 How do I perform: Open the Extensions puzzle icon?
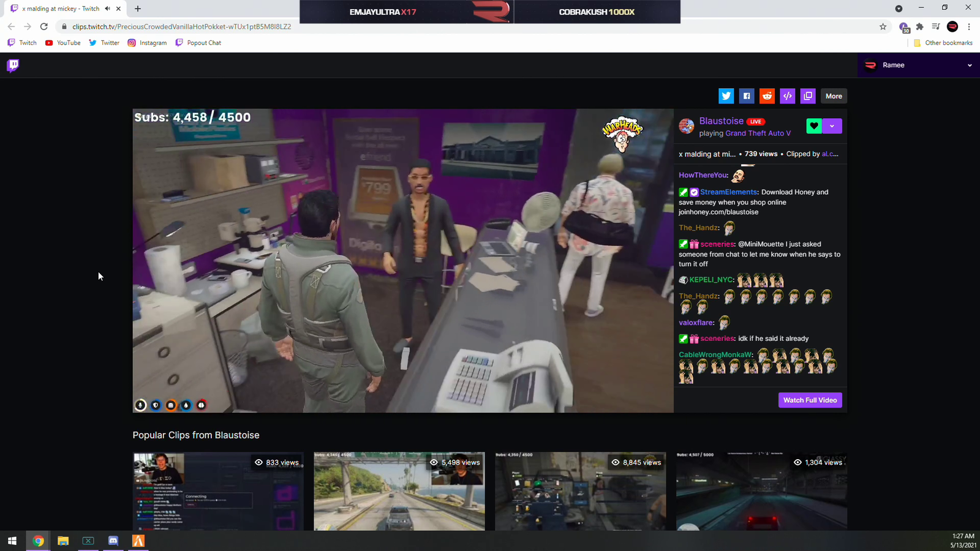[919, 26]
